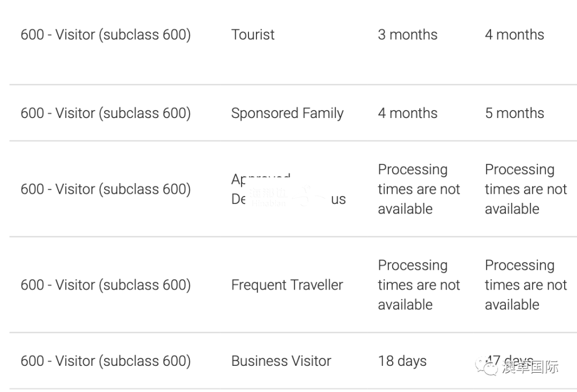Click last "Processing times" cell in Frequent Traveller row

(x=525, y=285)
